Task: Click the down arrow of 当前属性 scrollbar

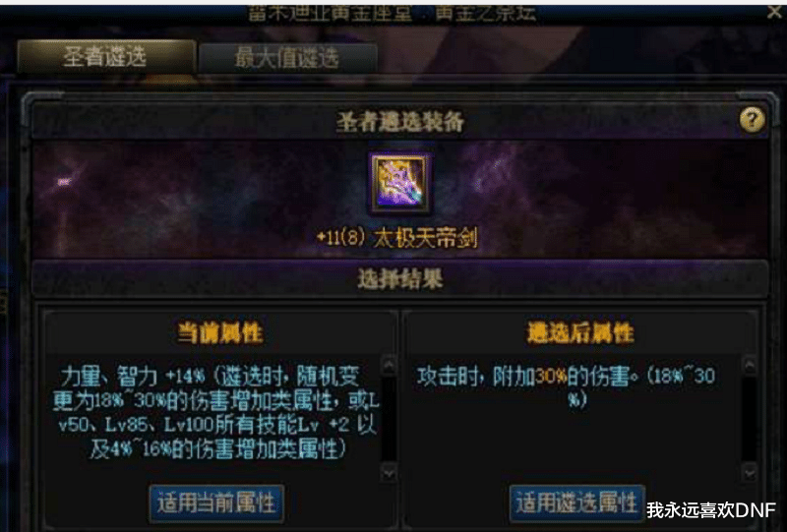Action: pos(389,472)
